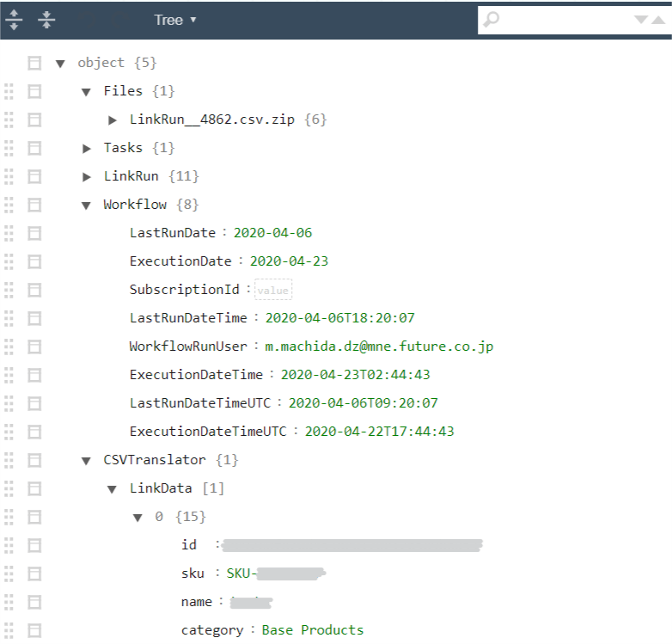Image resolution: width=672 pixels, height=644 pixels.
Task: Open action menu for Tasks row
Action: 34,149
